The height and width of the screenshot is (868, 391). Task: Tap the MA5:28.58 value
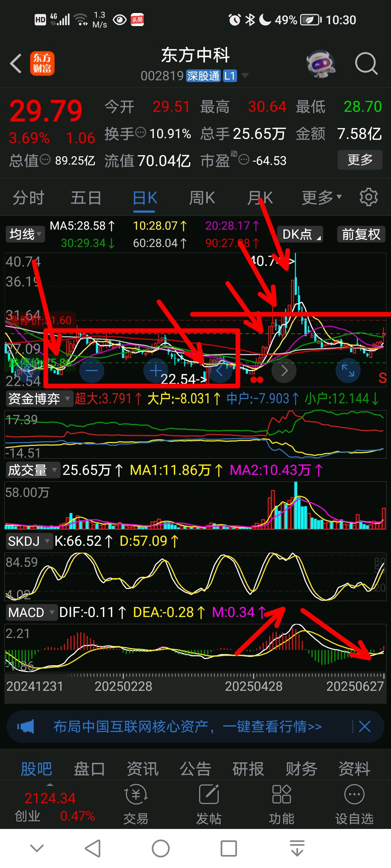point(82,226)
